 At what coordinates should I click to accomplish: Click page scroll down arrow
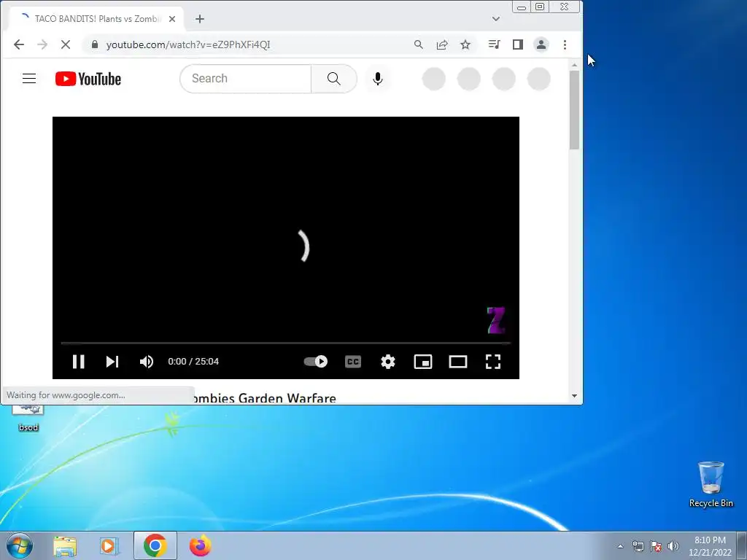(x=575, y=396)
